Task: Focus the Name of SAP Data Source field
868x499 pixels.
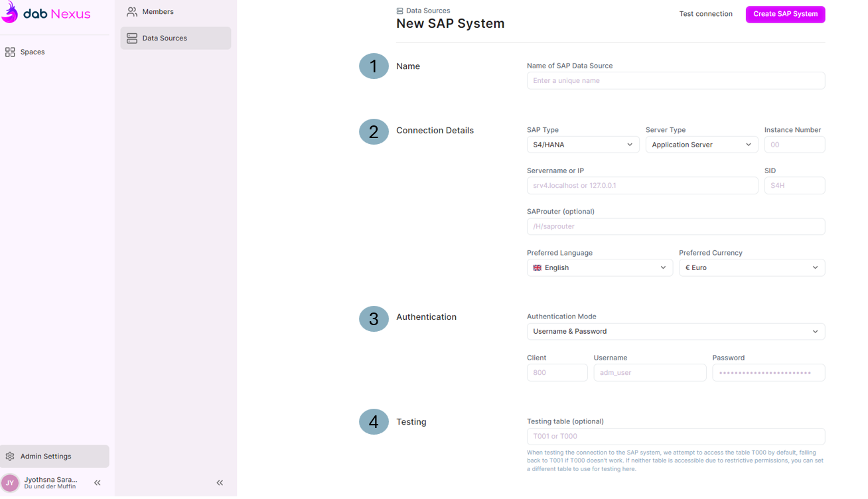Action: point(676,81)
